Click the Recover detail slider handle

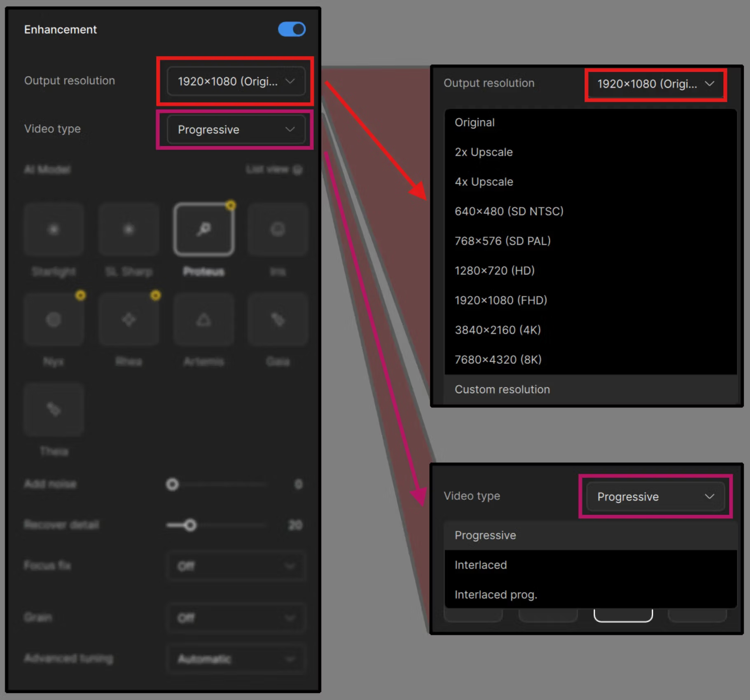pos(190,525)
